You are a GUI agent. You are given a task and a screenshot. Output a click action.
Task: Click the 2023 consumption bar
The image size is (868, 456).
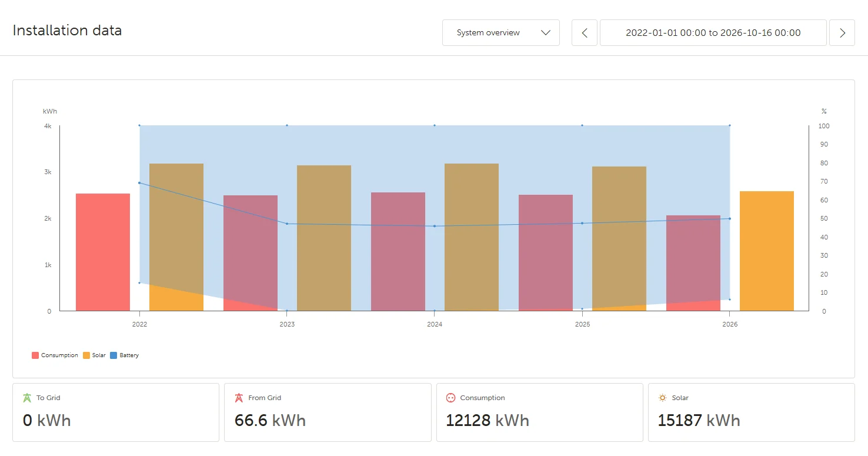(x=251, y=253)
